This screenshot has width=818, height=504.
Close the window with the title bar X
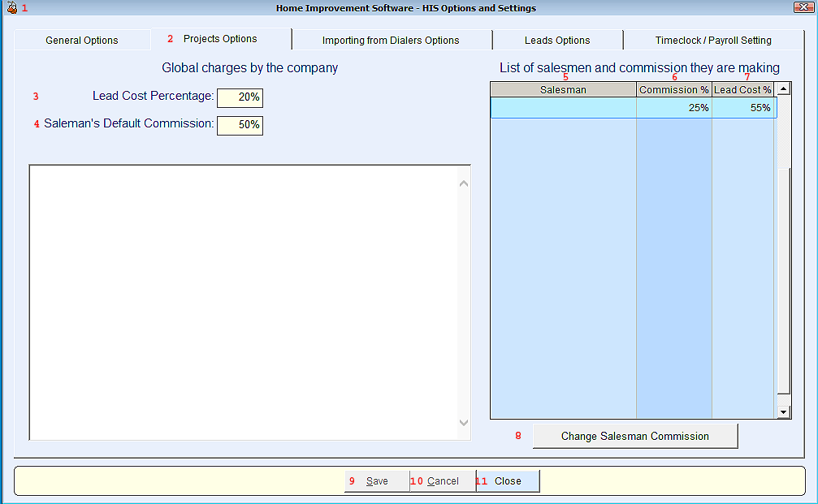pyautogui.click(x=803, y=7)
